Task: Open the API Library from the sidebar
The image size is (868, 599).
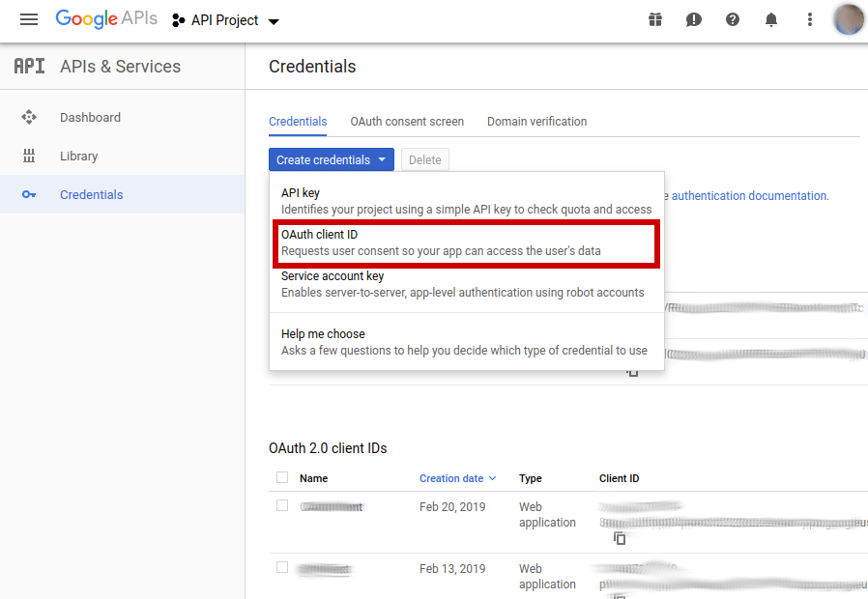Action: (78, 156)
